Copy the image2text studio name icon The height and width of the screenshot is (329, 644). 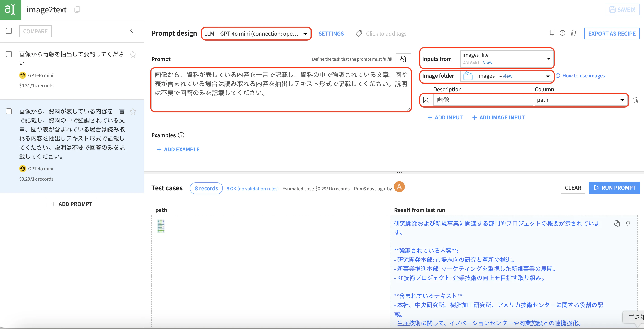click(77, 10)
